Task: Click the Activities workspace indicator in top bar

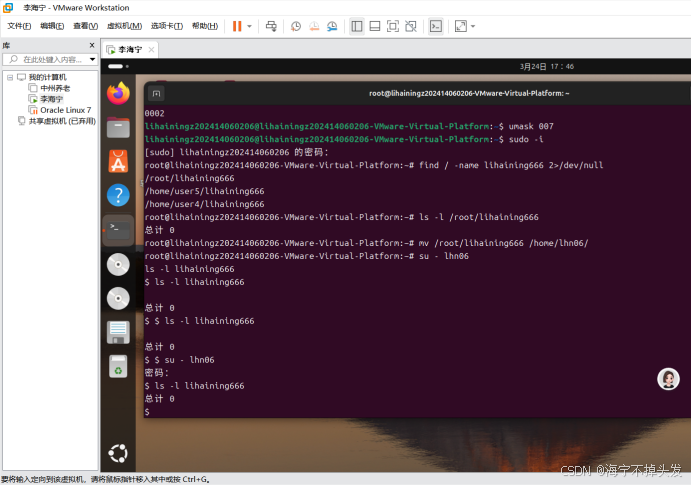Action: coord(118,67)
